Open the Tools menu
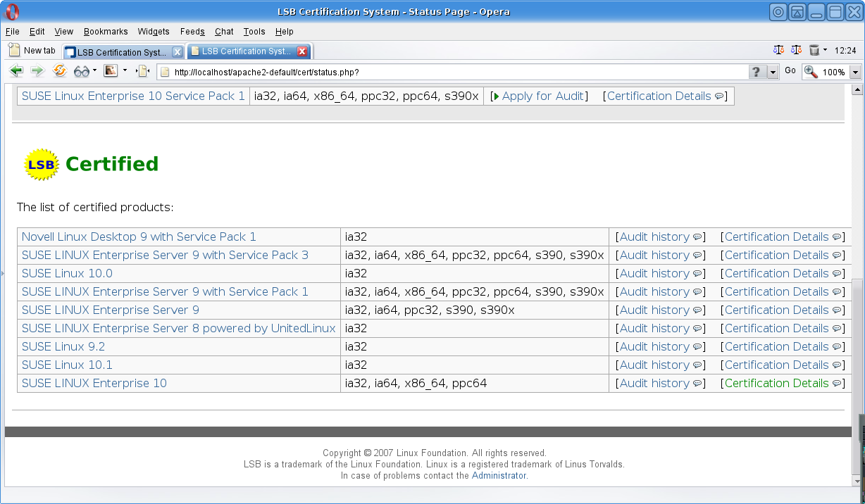 click(254, 32)
